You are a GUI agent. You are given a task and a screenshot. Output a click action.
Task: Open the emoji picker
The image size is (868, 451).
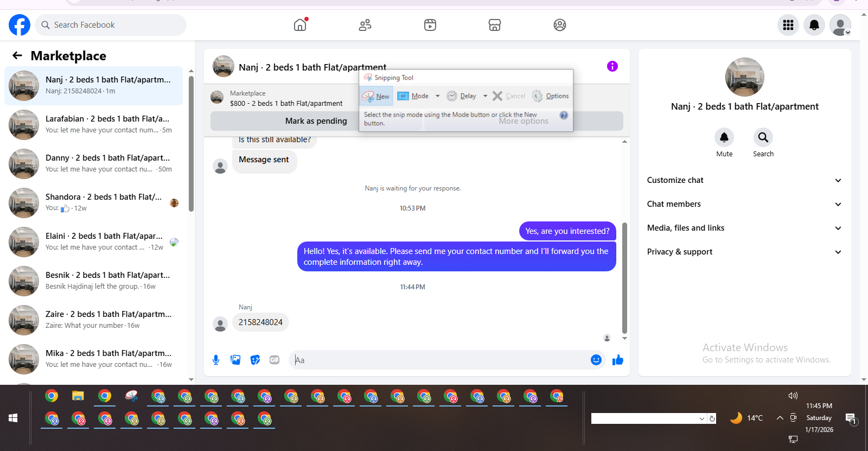point(596,360)
